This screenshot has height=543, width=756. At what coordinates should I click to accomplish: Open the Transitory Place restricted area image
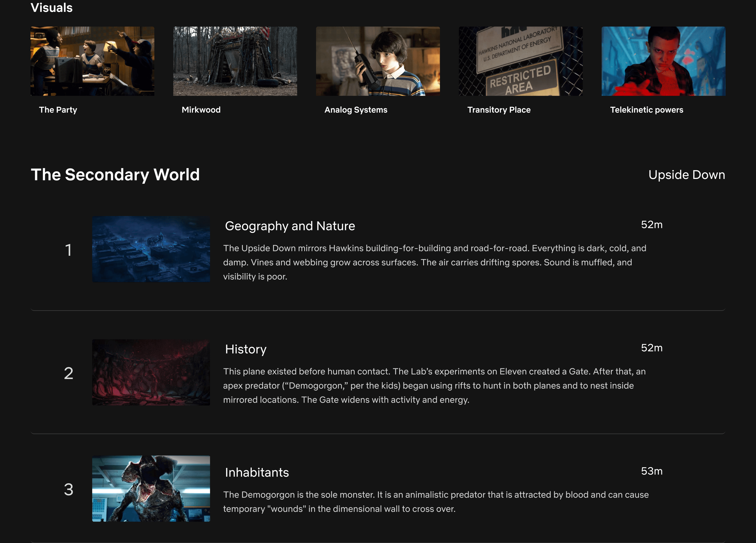pos(520,61)
